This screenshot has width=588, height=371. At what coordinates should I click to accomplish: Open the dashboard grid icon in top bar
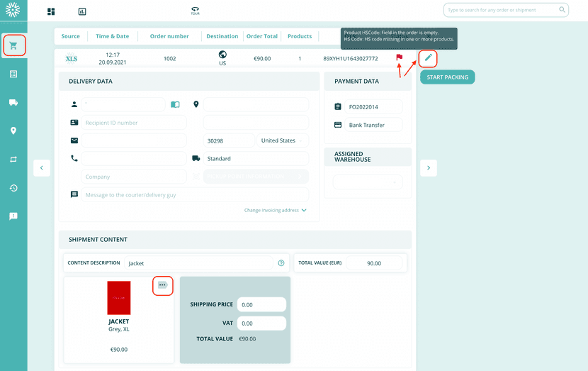[x=51, y=11]
